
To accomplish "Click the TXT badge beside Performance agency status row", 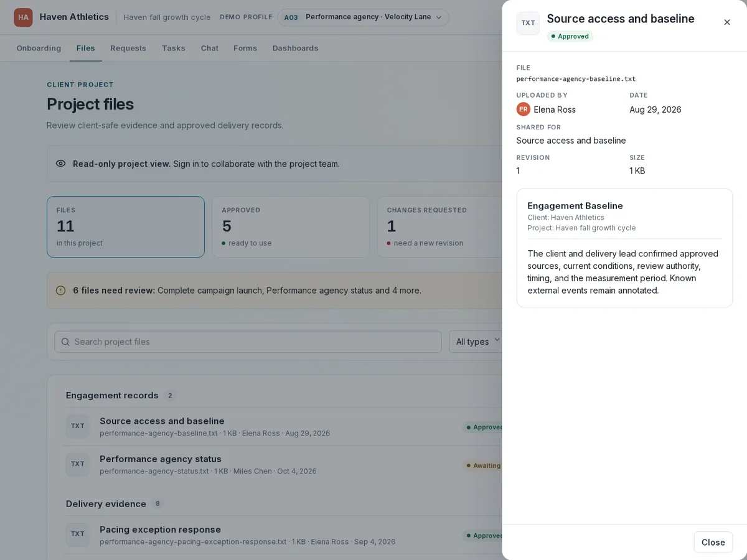I will tap(78, 464).
